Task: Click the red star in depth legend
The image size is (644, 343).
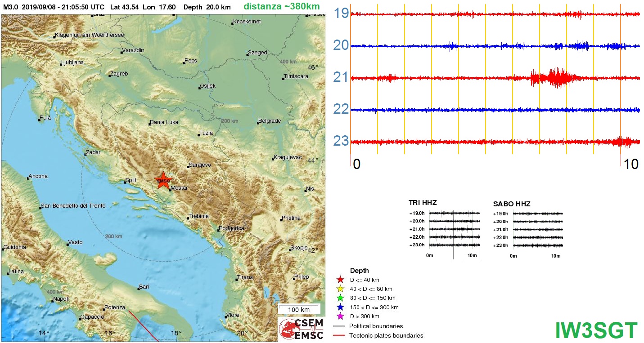Action: coord(340,280)
